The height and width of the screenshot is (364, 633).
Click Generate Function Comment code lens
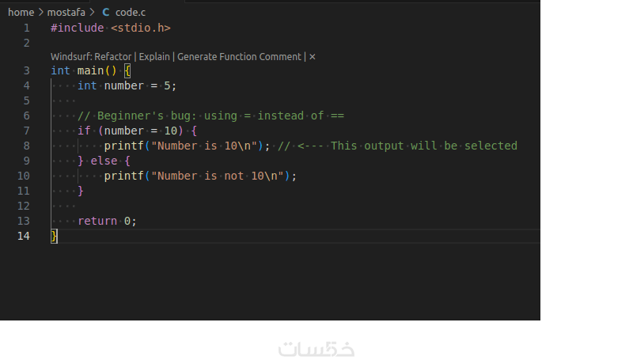click(240, 57)
